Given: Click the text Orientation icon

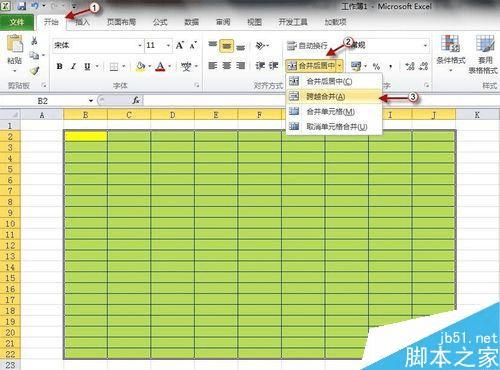Looking at the screenshot, I should click(260, 45).
